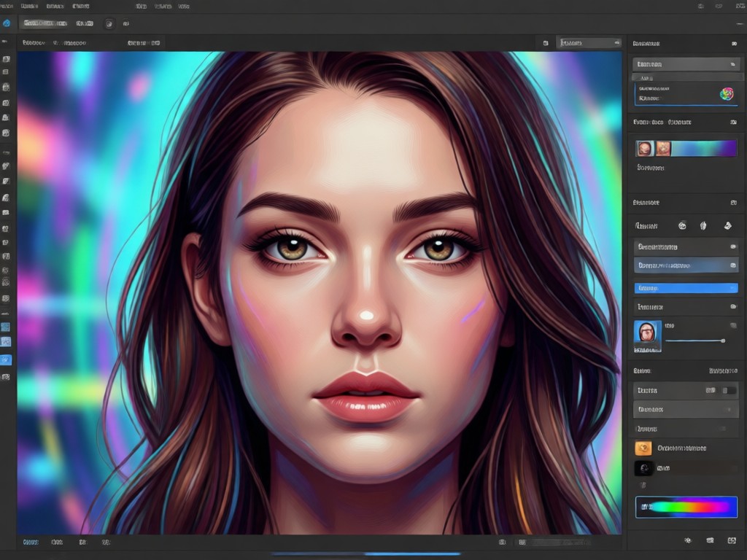Viewport: 747px width, 560px height.
Task: Open the rainbow color wheel in right panel
Action: 727,94
